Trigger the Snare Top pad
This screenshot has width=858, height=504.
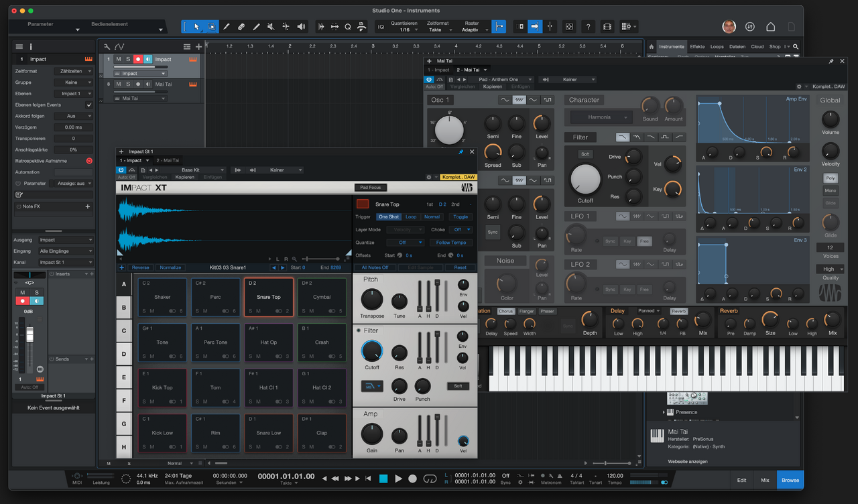click(268, 297)
